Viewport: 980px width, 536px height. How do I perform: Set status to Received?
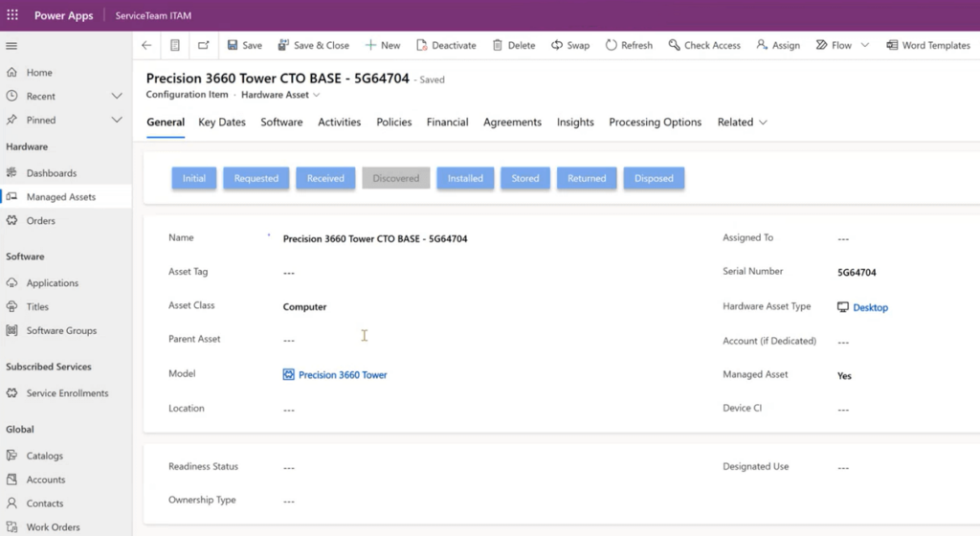(325, 178)
